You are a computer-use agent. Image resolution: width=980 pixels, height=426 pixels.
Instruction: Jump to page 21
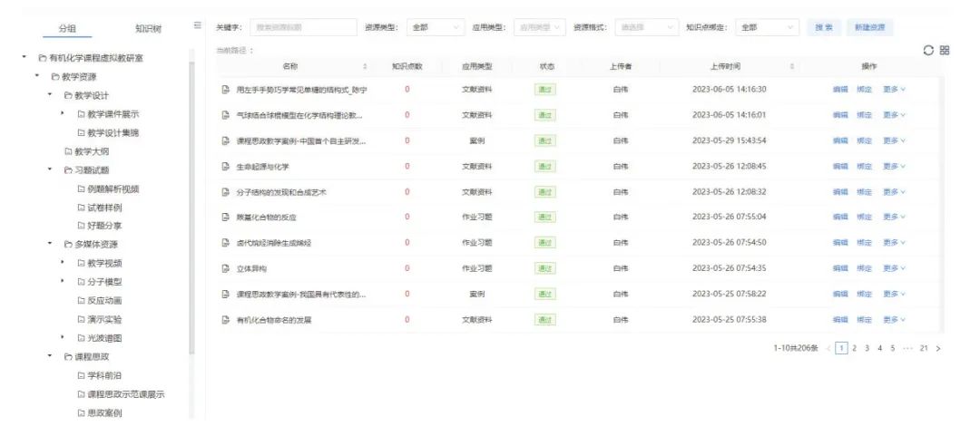click(924, 349)
